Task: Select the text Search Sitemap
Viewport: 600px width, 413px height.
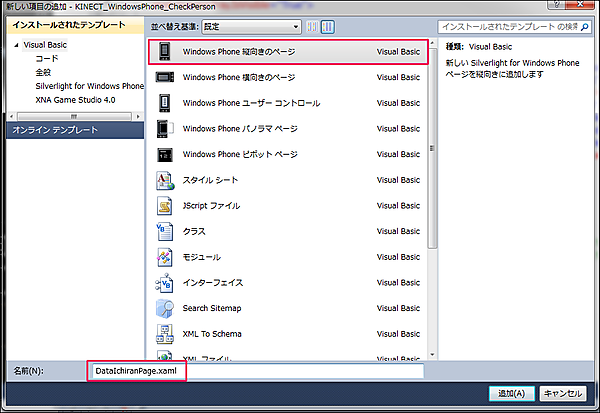Action: pyautogui.click(x=212, y=308)
